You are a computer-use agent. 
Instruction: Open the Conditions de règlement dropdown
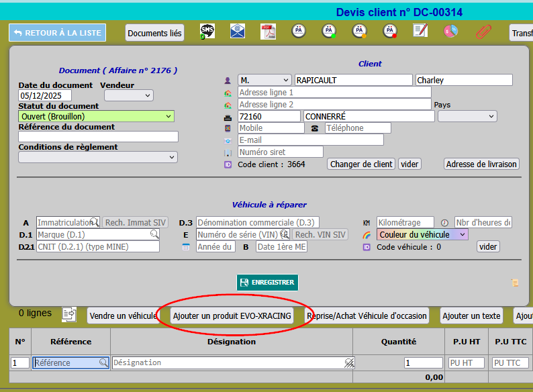tap(98, 157)
